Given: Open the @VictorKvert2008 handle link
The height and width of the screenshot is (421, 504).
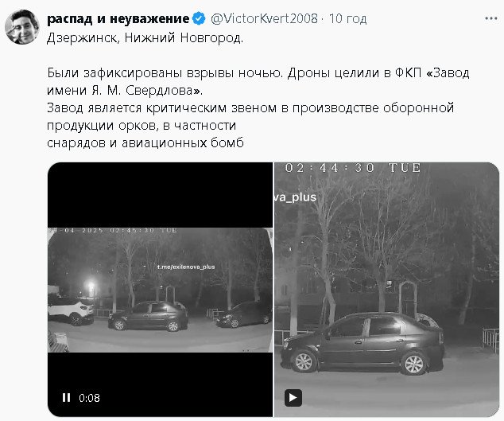Looking at the screenshot, I should click(264, 18).
